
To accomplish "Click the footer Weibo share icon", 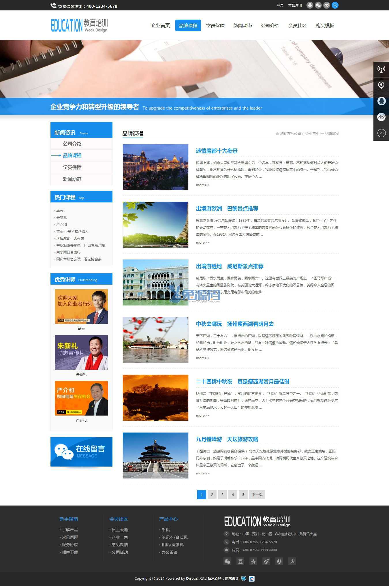I will pos(266,561).
